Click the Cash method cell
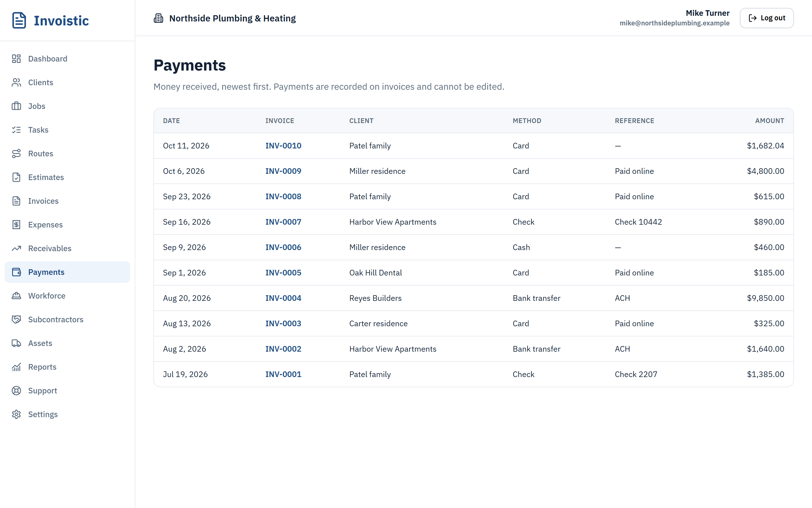Viewport: 812px width, 508px height. pyautogui.click(x=521, y=247)
